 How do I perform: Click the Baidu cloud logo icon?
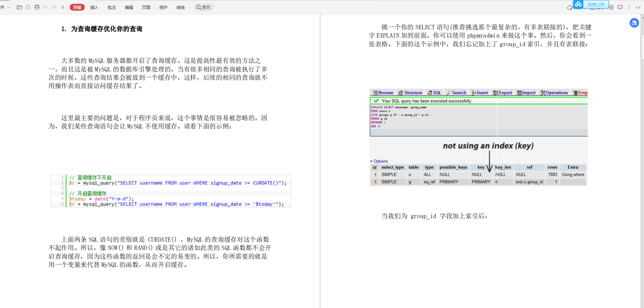click(x=578, y=4)
